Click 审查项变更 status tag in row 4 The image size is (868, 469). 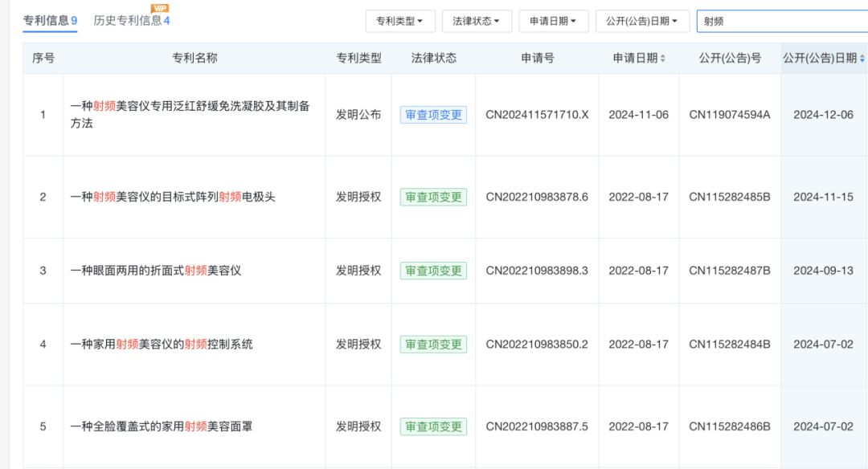tap(433, 345)
